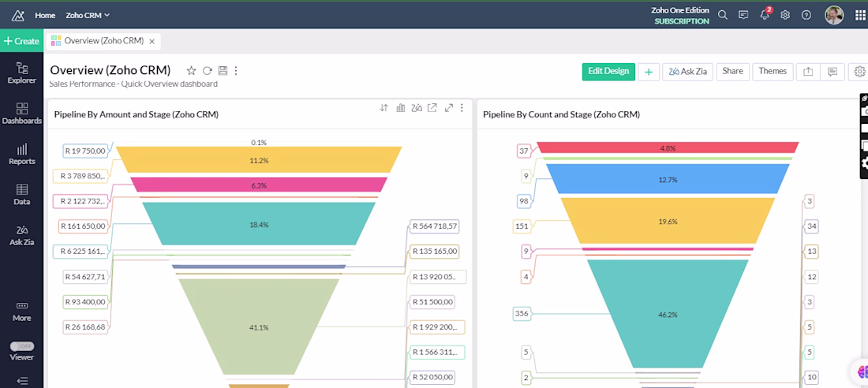Maximize the Pipeline By Amount chart
Screen dimensions: 868x388
click(x=449, y=108)
